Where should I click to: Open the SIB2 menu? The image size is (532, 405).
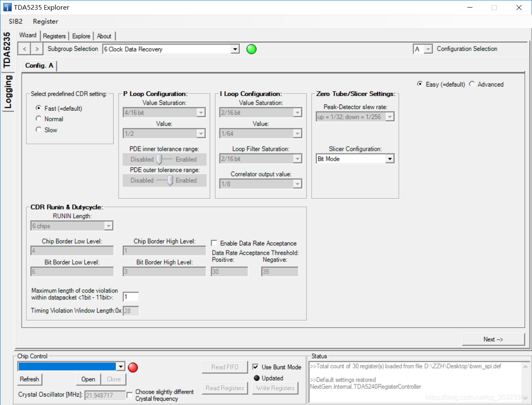tap(16, 21)
